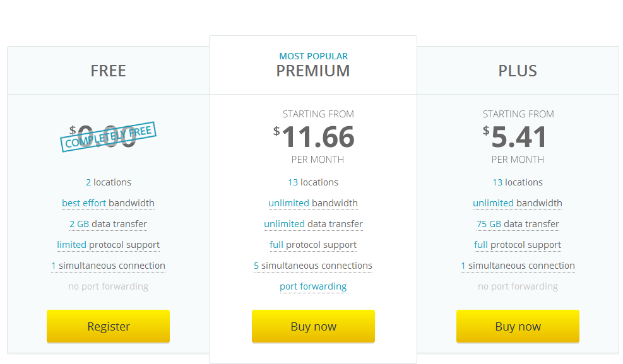This screenshot has height=364, width=623.
Task: Click Premium's full protocol support link
Action: 313,245
